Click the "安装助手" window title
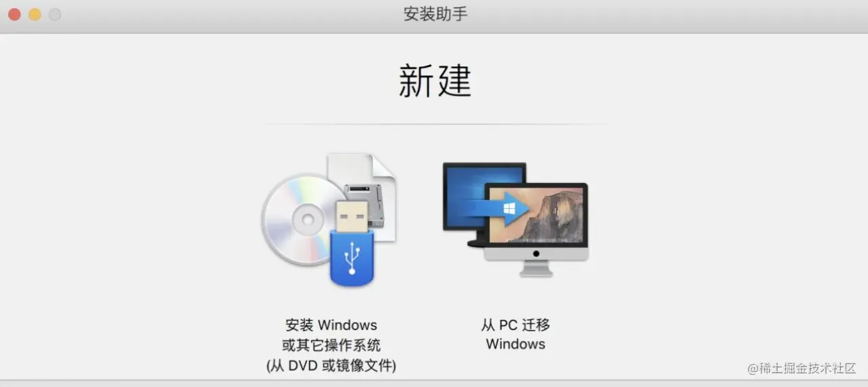Viewport: 868px width, 387px height. 435,14
